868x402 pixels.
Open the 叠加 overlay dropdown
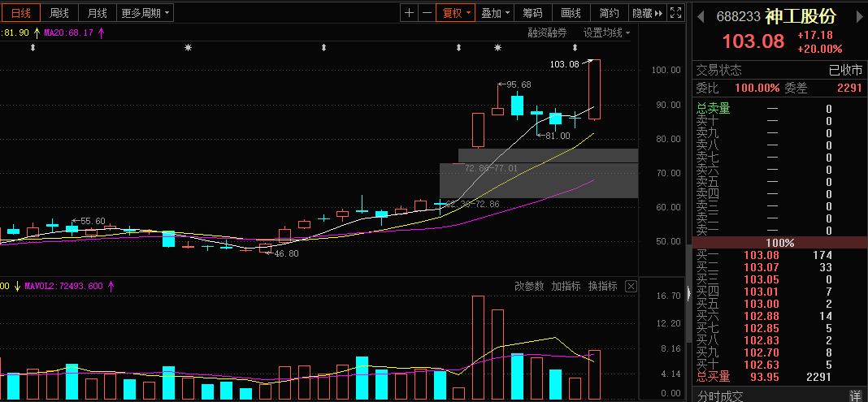point(495,13)
